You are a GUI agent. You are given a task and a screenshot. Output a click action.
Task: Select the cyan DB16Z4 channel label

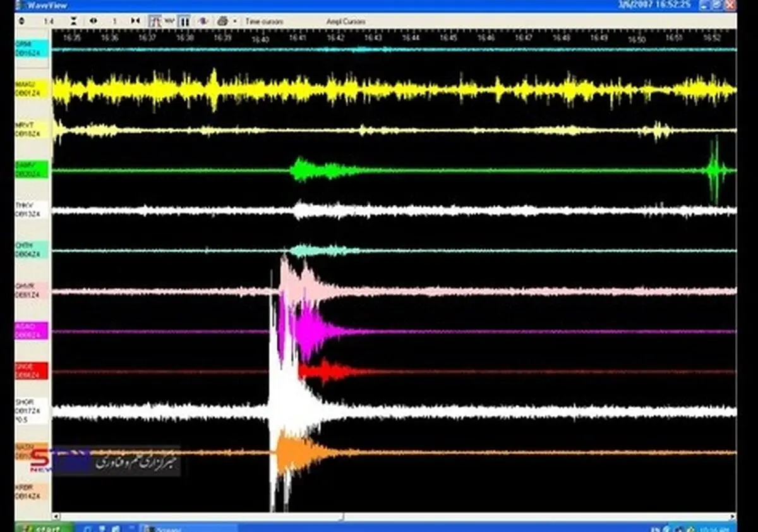pos(32,49)
